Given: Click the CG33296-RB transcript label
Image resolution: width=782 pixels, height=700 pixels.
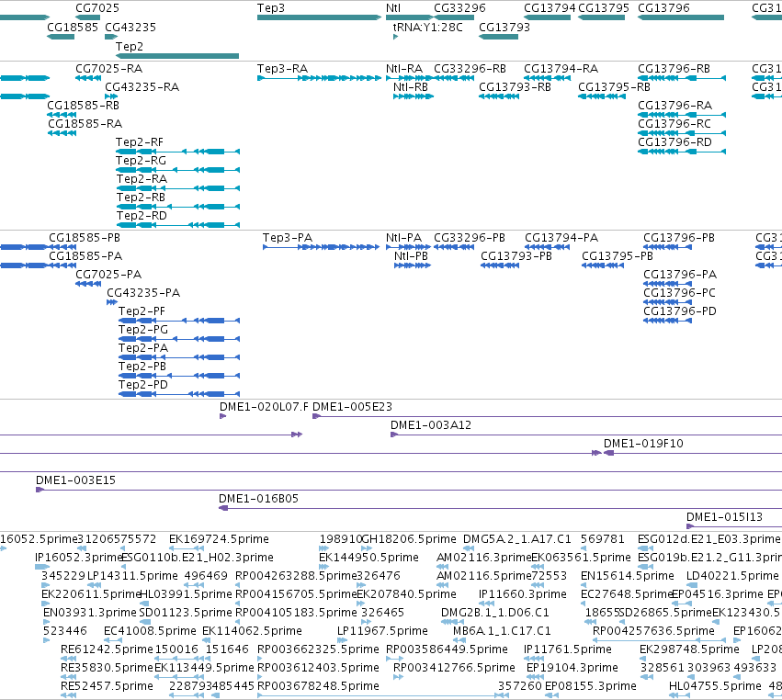Looking at the screenshot, I should pyautogui.click(x=470, y=68).
